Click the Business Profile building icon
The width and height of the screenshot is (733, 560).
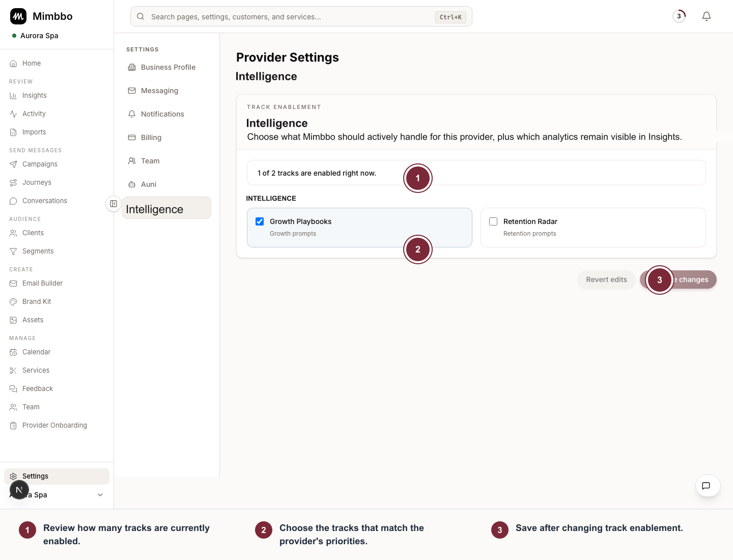click(x=132, y=67)
